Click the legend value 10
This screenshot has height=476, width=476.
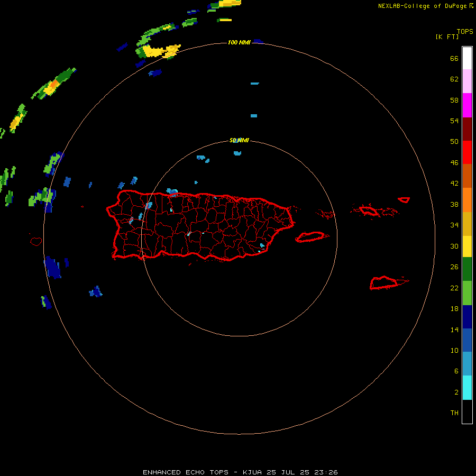(454, 351)
